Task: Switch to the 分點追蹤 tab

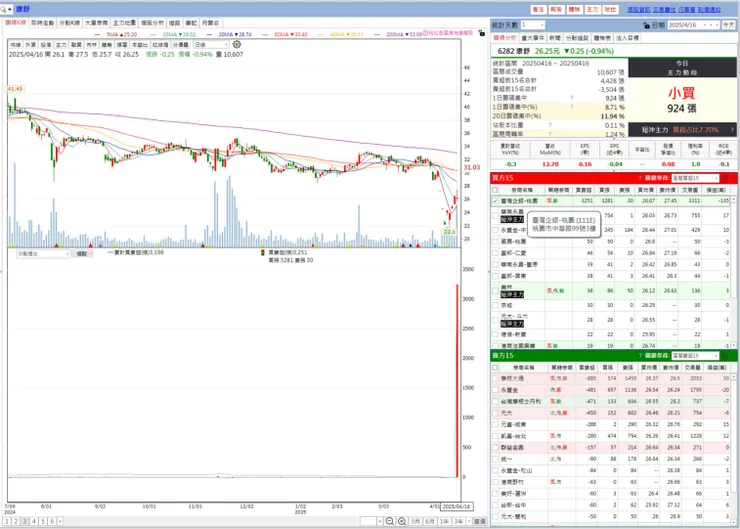Action: (x=577, y=38)
